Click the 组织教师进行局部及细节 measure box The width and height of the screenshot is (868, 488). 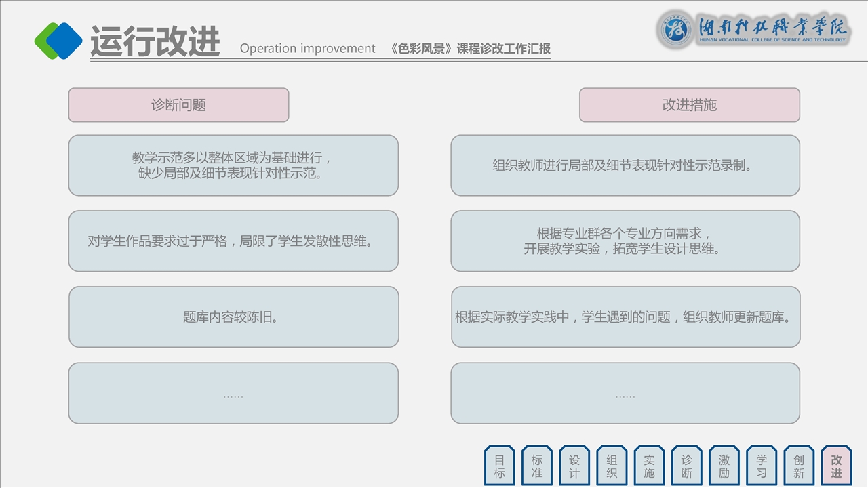[x=625, y=165]
